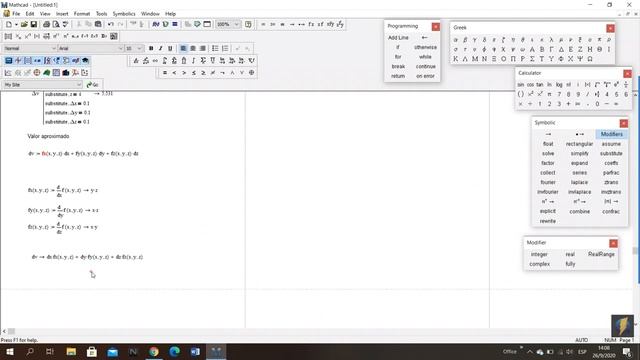The image size is (640, 360).
Task: Click the New worksheet icon
Action: (x=9, y=24)
